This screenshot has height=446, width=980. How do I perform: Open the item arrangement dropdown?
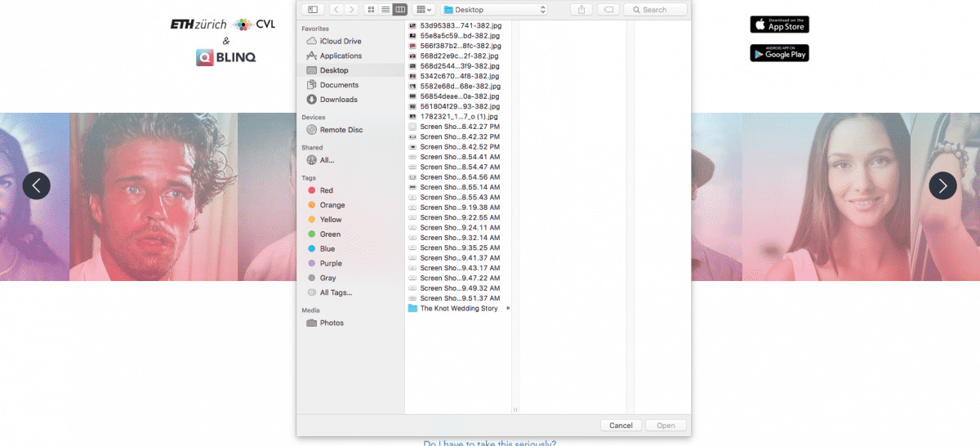424,10
